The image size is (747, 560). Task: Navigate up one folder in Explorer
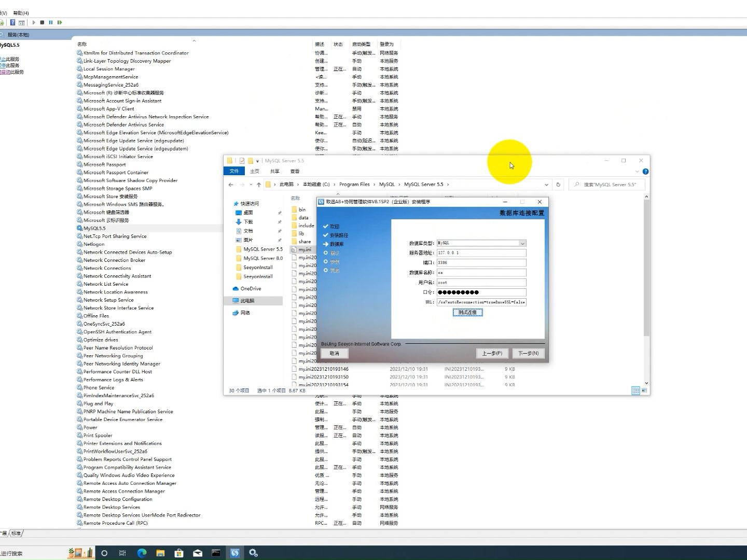point(259,185)
